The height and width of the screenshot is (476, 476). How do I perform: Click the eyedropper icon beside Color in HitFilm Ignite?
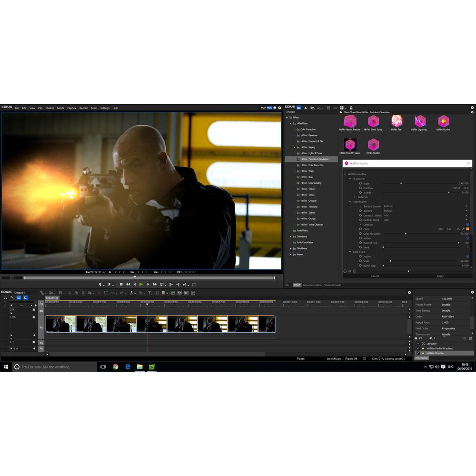(463, 229)
